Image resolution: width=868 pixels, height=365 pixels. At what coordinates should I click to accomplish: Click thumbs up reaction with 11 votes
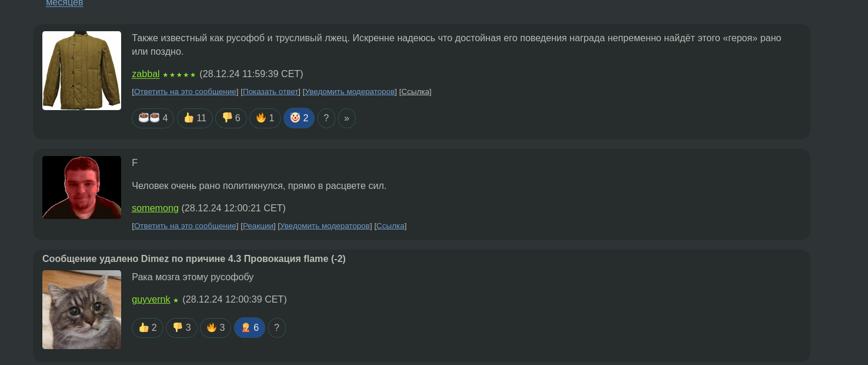tap(195, 118)
